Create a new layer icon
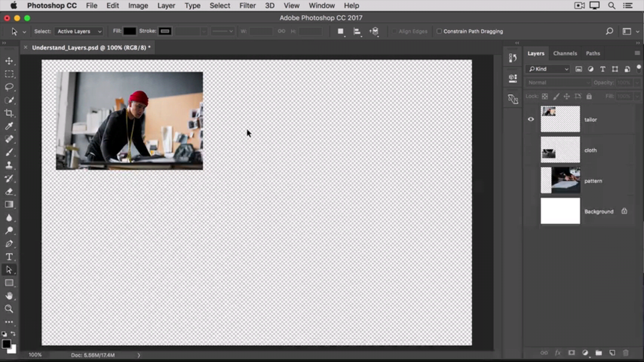This screenshot has height=362, width=644. pos(612,353)
